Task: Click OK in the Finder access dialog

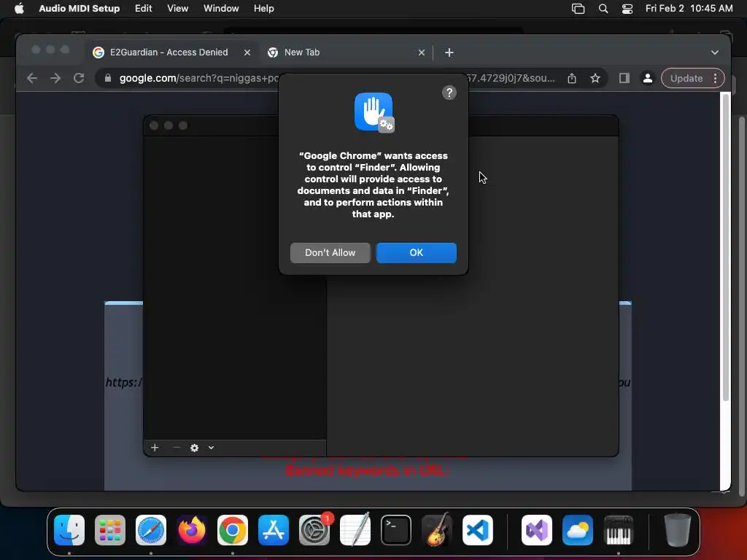Action: [x=416, y=252]
